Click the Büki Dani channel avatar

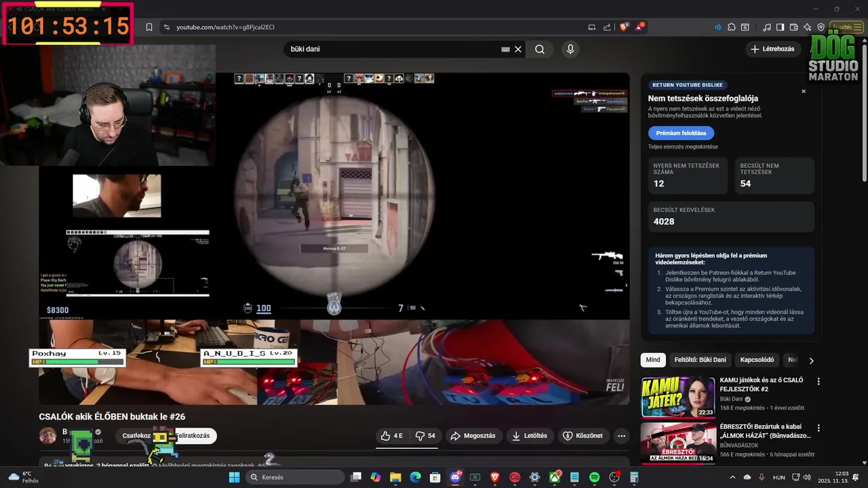pos(47,436)
